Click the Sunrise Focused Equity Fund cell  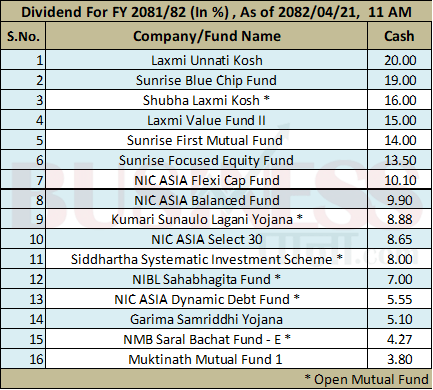207,160
